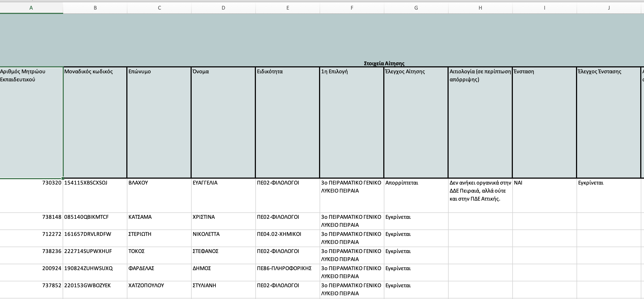The width and height of the screenshot is (644, 299).
Task: Select column A header
Action: 31,8
